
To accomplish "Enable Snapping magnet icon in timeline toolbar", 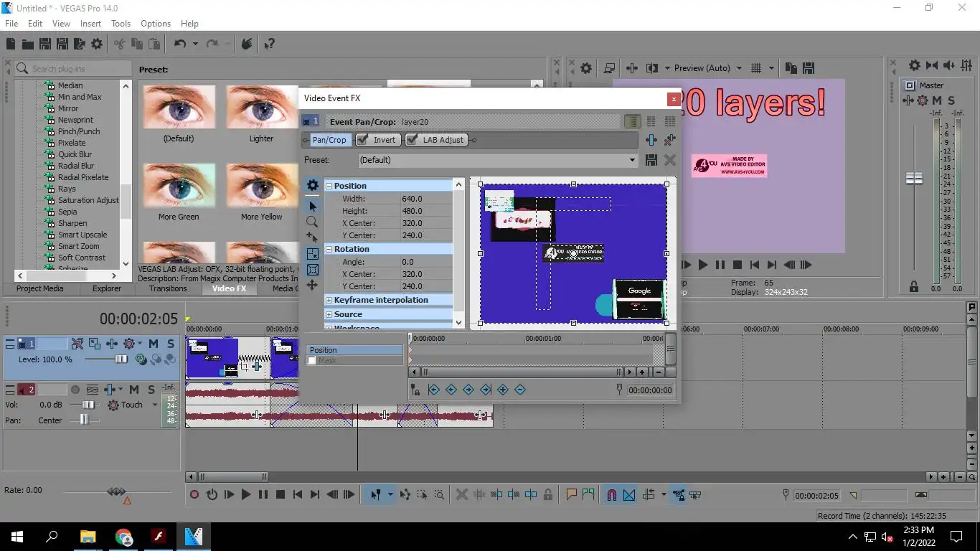I will coord(612,494).
